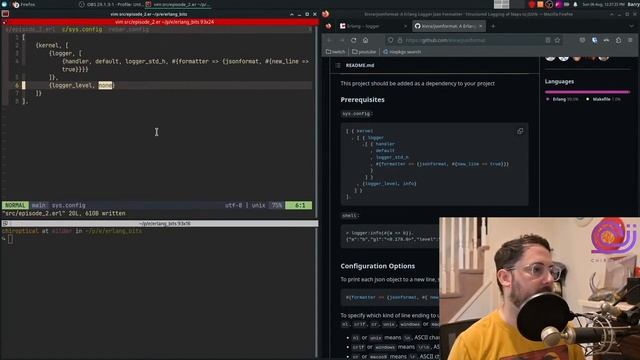Close the GitHub jsonformat tab
Screen dimensions: 640x360
tap(481, 26)
